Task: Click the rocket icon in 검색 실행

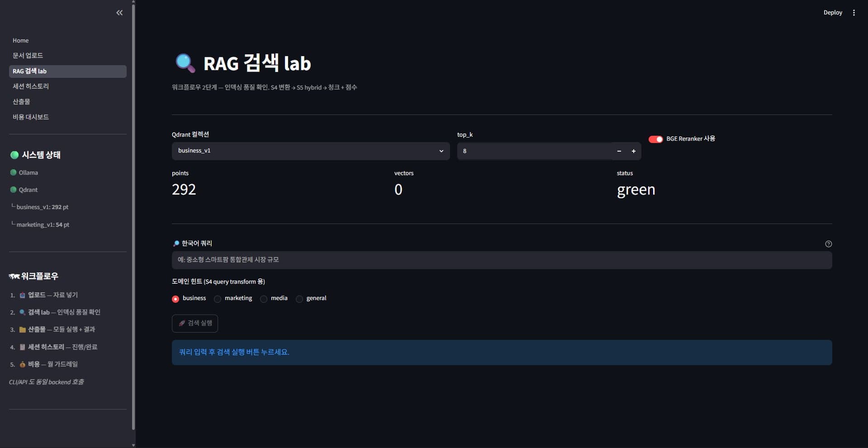Action: click(181, 323)
